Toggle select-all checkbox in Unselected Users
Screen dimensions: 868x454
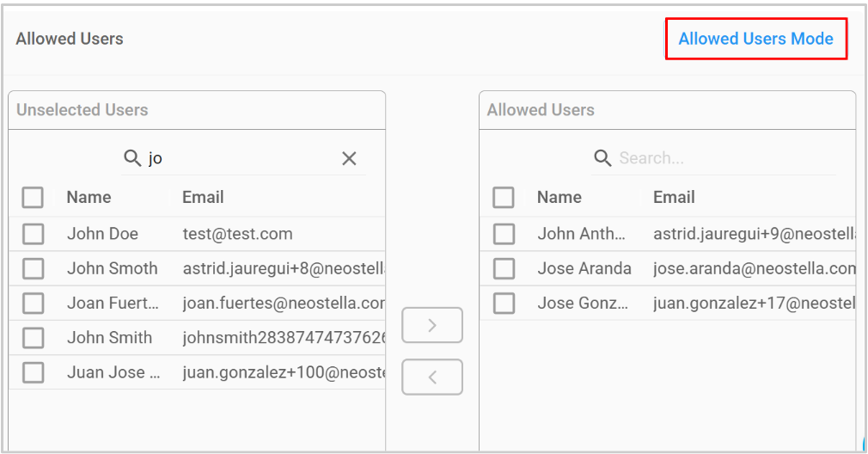click(34, 198)
